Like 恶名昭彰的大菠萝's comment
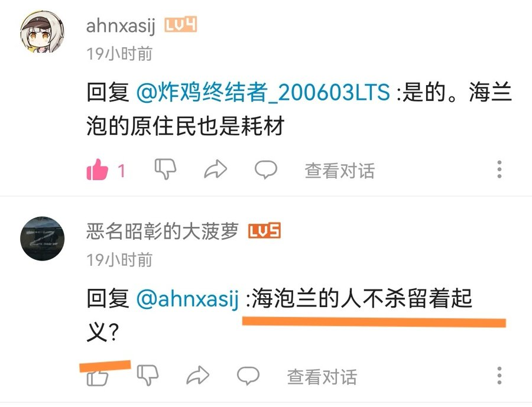This screenshot has width=532, height=407. pyautogui.click(x=98, y=376)
